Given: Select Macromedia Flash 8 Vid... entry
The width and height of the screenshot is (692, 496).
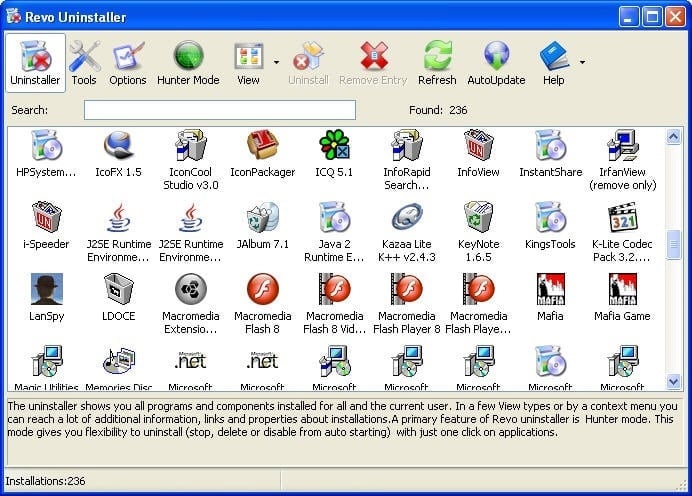Looking at the screenshot, I should (334, 304).
